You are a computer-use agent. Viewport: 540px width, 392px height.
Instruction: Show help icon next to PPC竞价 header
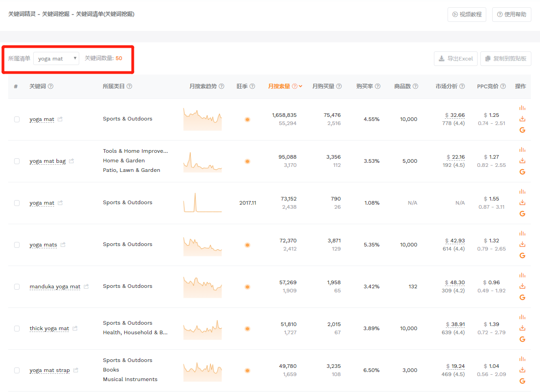point(503,86)
